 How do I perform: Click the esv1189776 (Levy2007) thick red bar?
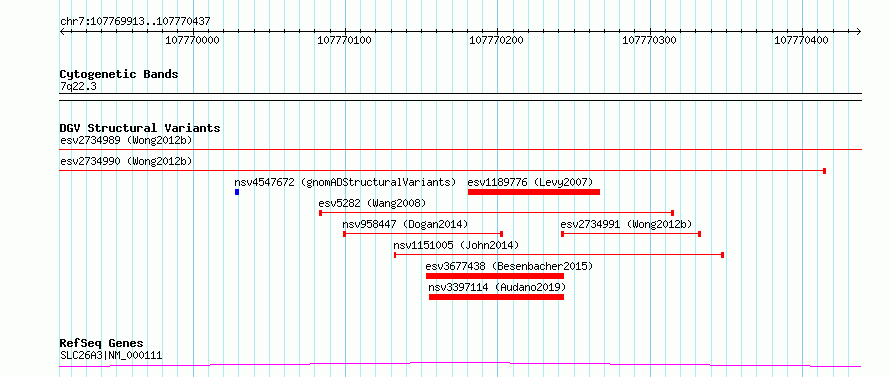point(534,192)
